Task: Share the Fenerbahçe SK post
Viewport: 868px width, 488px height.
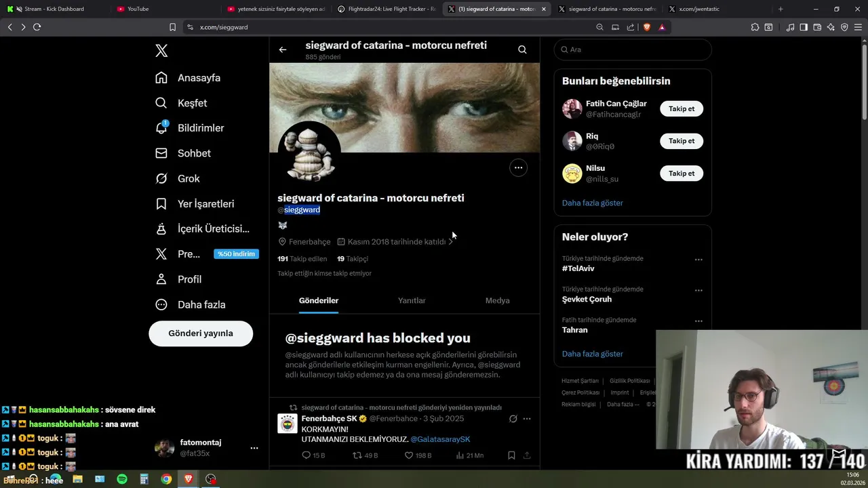Action: [x=527, y=455]
